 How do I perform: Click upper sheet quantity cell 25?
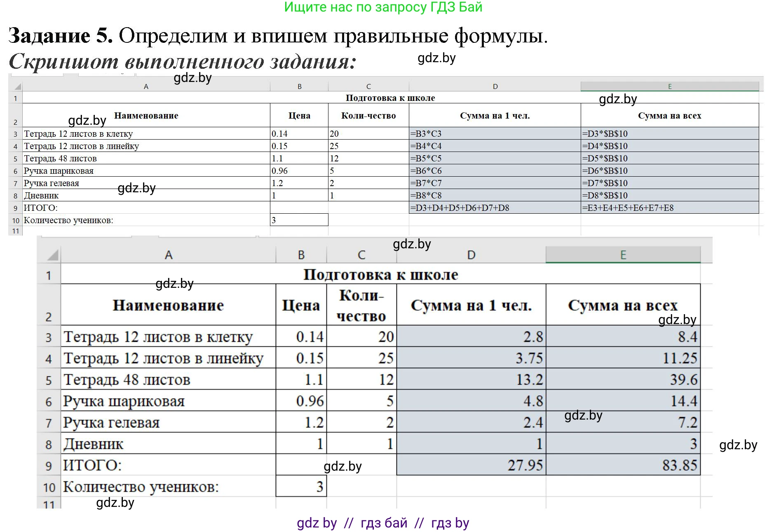[368, 146]
